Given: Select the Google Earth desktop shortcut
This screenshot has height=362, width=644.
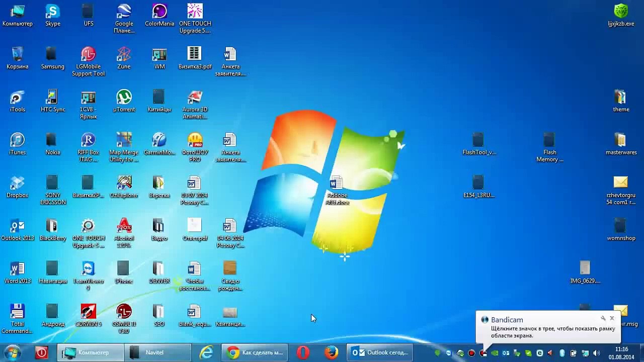Looking at the screenshot, I should [124, 19].
